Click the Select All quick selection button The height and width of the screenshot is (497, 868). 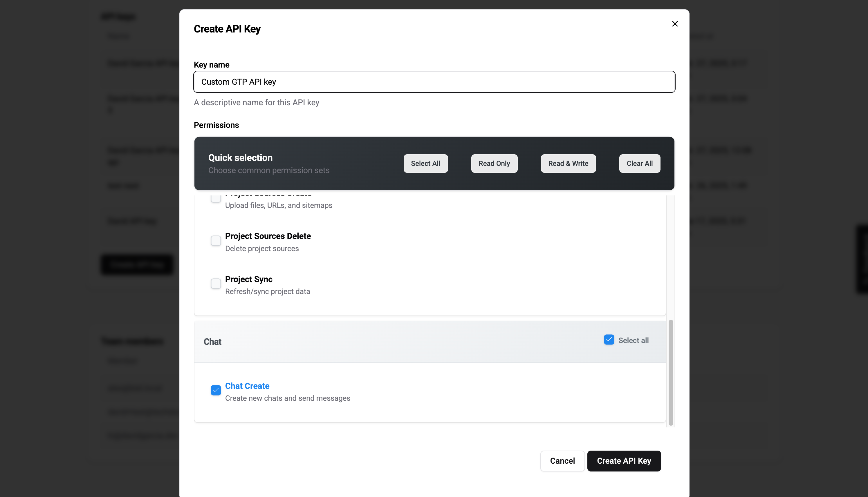[x=425, y=163]
